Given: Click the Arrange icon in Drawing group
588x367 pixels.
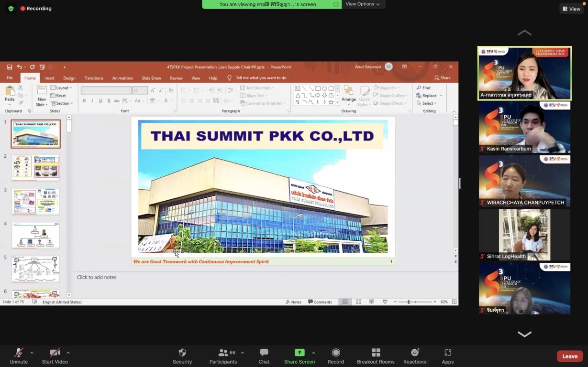Looking at the screenshot, I should [x=349, y=91].
